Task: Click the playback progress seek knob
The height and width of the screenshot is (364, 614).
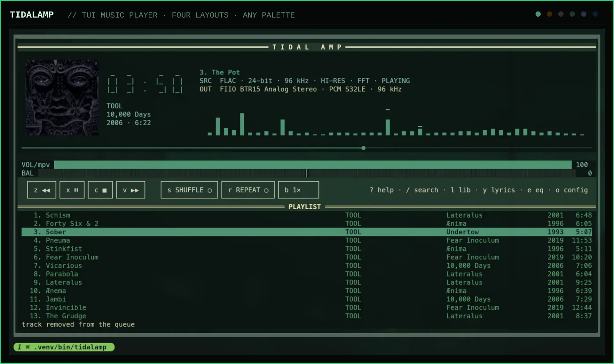Action: 364,148
